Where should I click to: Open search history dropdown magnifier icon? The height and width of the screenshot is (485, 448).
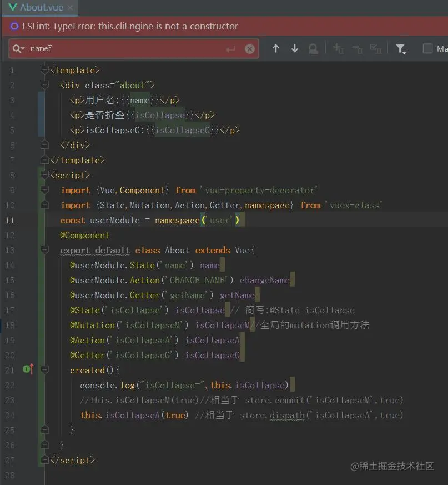point(18,48)
